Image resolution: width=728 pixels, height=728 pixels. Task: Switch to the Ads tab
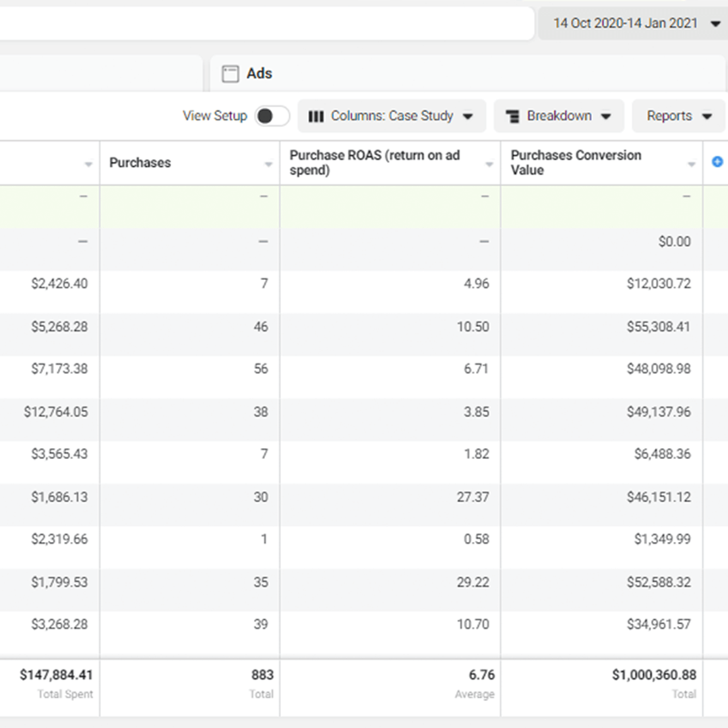pos(260,73)
